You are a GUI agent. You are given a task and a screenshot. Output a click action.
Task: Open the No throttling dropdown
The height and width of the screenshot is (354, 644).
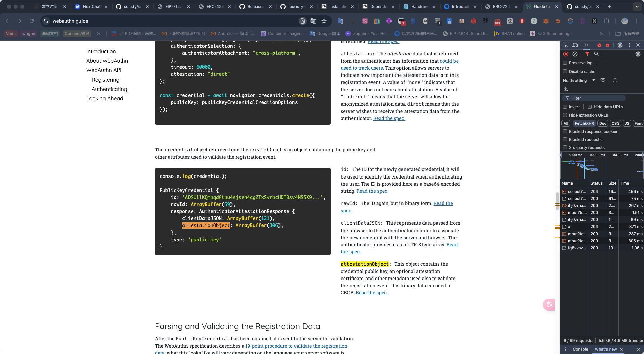tap(579, 81)
